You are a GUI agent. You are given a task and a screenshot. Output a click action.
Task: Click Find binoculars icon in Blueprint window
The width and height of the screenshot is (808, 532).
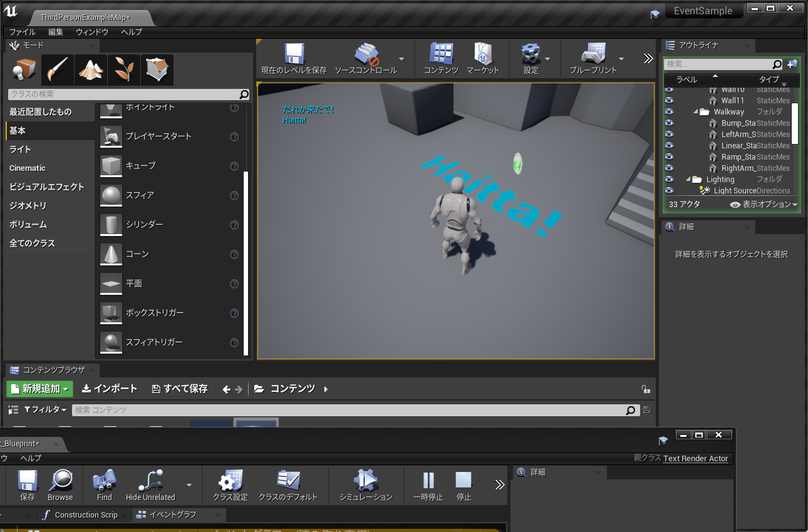[104, 481]
